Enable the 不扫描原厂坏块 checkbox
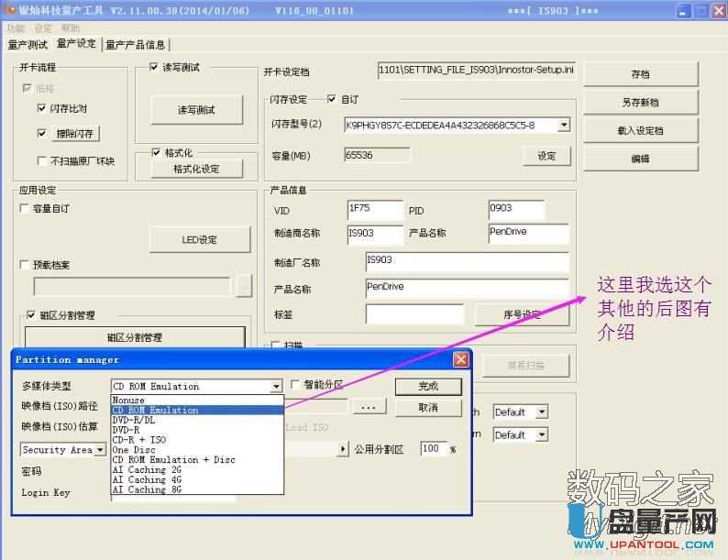 click(42, 161)
